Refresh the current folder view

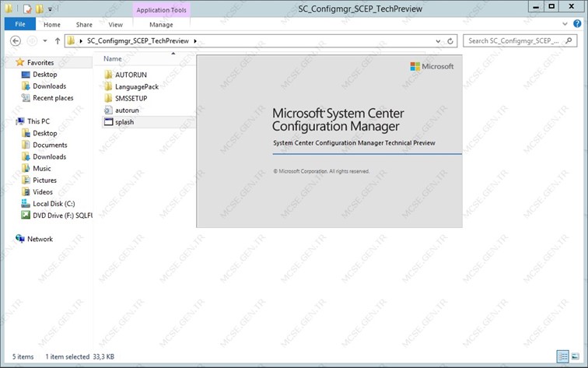[450, 41]
